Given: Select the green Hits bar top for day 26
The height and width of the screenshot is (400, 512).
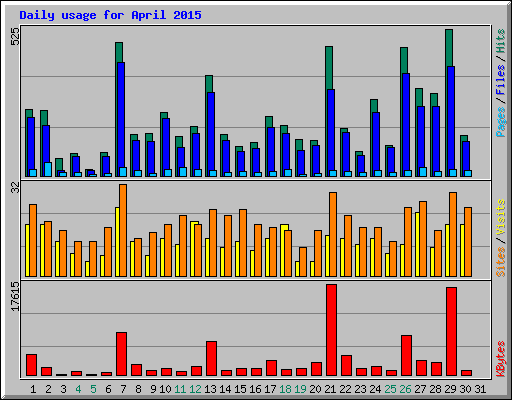Looking at the screenshot, I should 404,60.
